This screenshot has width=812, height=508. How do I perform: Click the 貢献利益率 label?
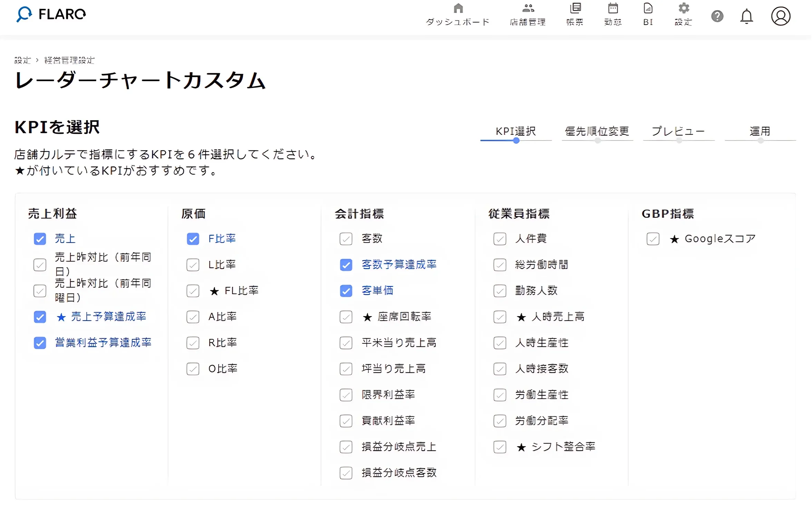[x=388, y=421]
